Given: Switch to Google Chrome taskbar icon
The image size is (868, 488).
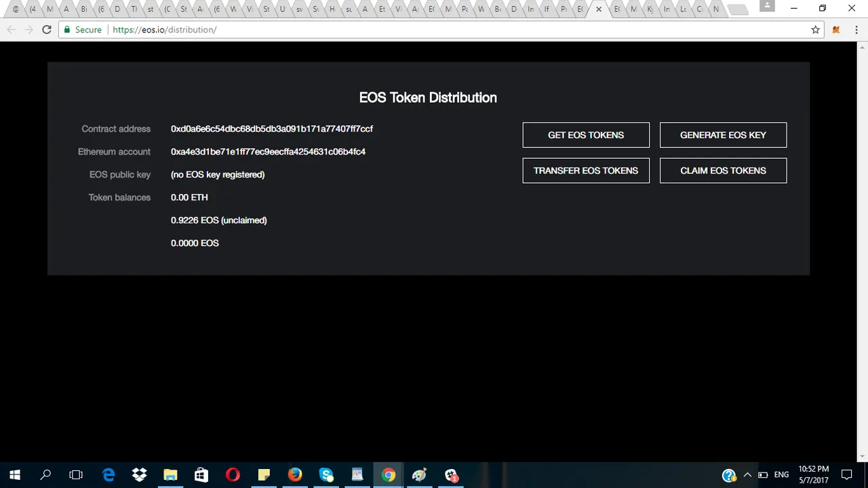Looking at the screenshot, I should 389,475.
